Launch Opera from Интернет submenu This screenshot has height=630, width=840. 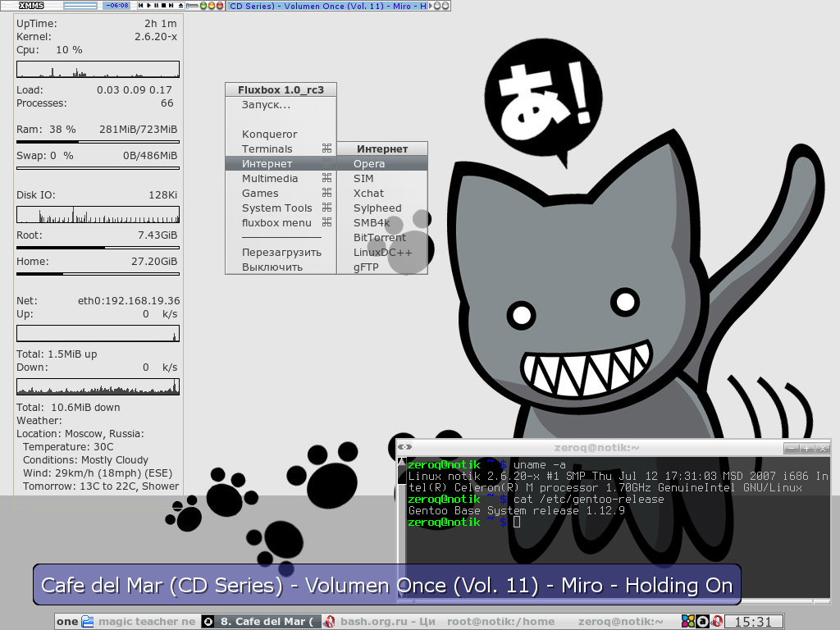point(382,163)
